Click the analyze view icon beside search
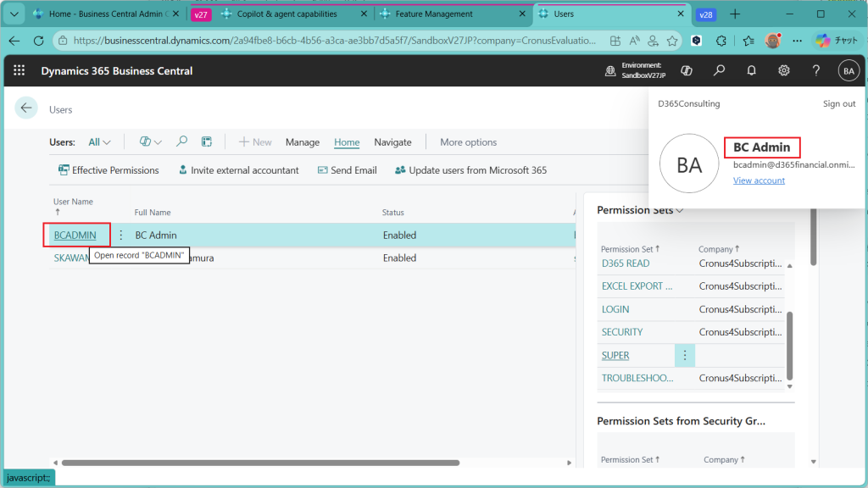Image resolution: width=868 pixels, height=488 pixels. point(206,142)
